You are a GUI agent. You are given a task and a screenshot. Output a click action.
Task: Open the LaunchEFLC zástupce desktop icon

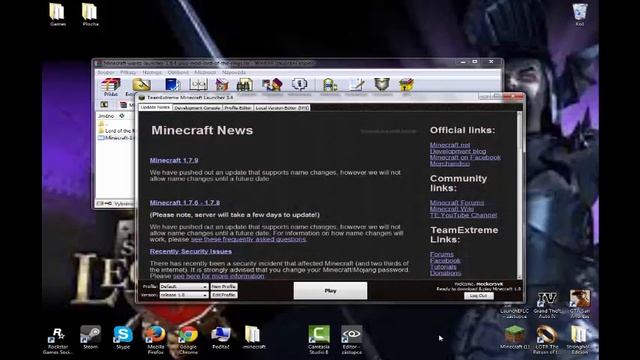pos(514,311)
